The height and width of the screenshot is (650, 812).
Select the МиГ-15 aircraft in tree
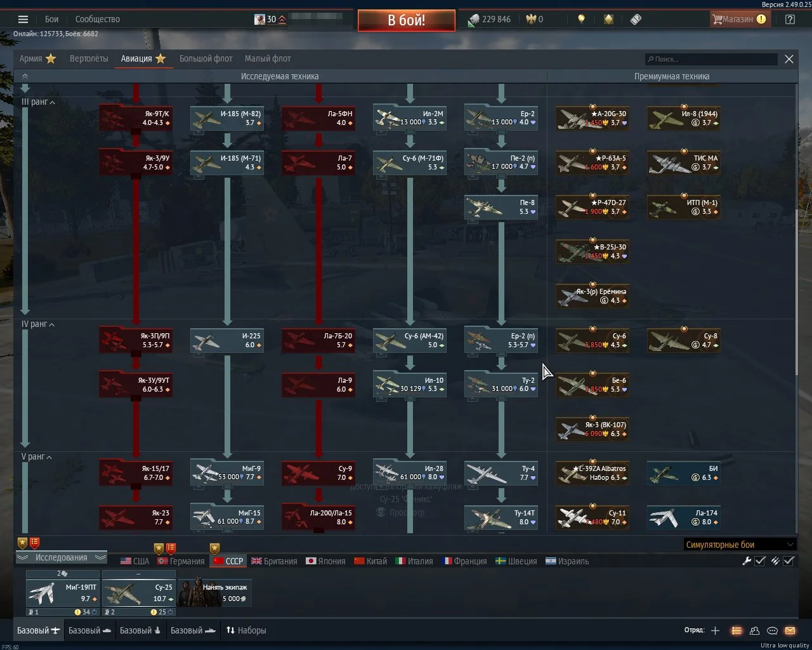pos(227,517)
